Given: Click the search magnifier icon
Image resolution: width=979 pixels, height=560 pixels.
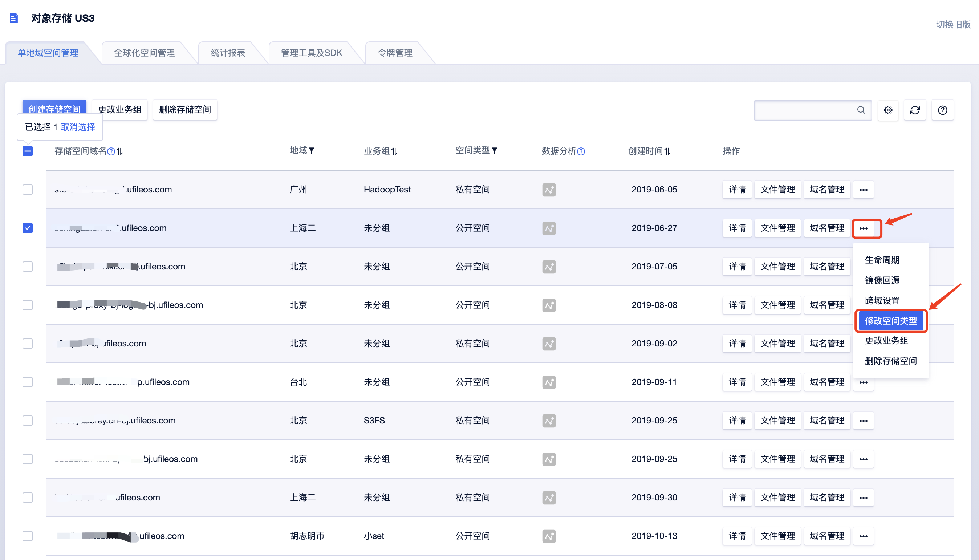Looking at the screenshot, I should (x=861, y=110).
